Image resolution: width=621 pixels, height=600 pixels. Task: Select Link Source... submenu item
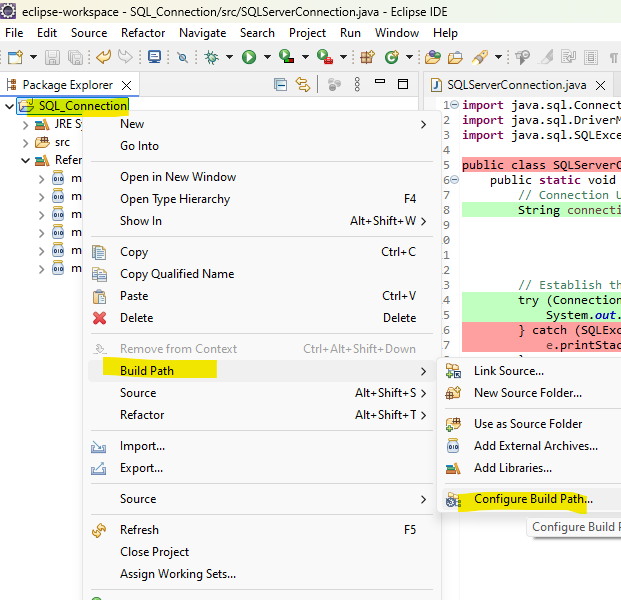coord(533,371)
